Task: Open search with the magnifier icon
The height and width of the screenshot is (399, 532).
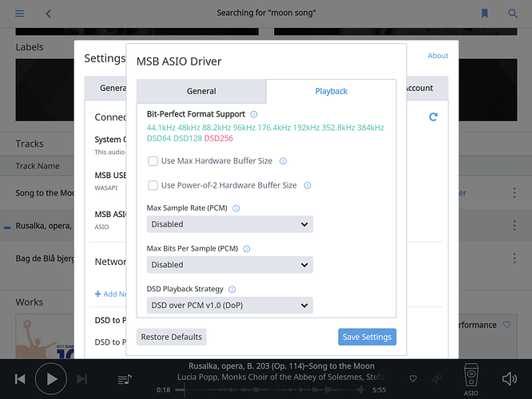Action: tap(513, 14)
